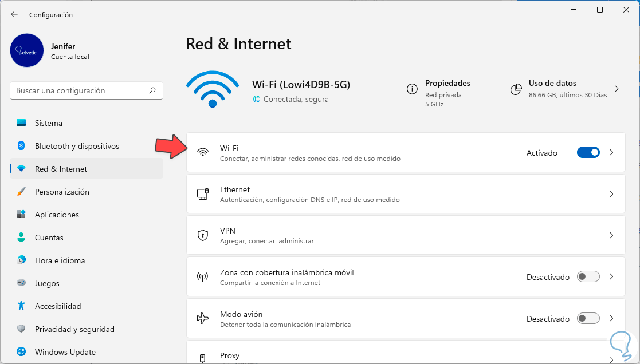Open Sistema in the sidebar
Viewport: 640px width, 364px height.
tap(49, 123)
